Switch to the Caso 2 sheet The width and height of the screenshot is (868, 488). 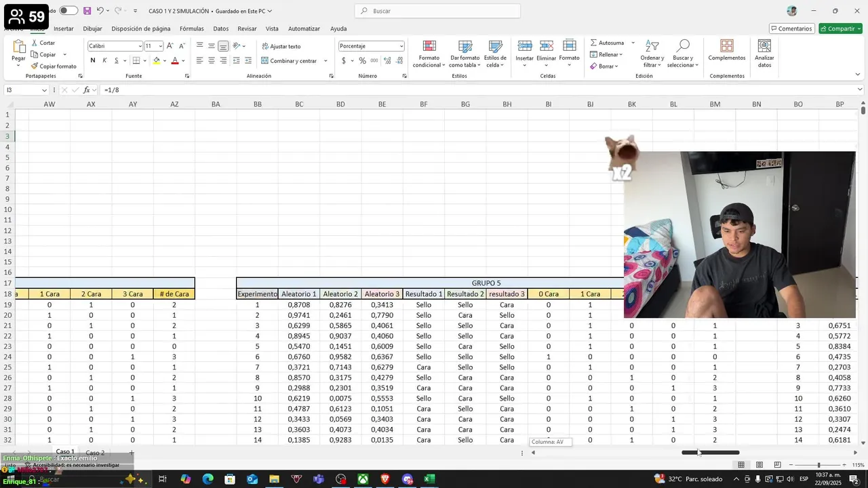click(95, 453)
